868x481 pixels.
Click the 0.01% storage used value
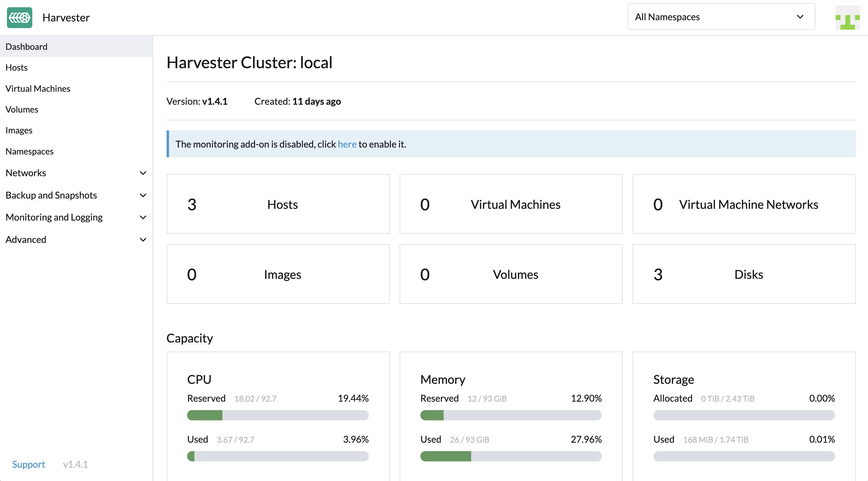coord(822,440)
